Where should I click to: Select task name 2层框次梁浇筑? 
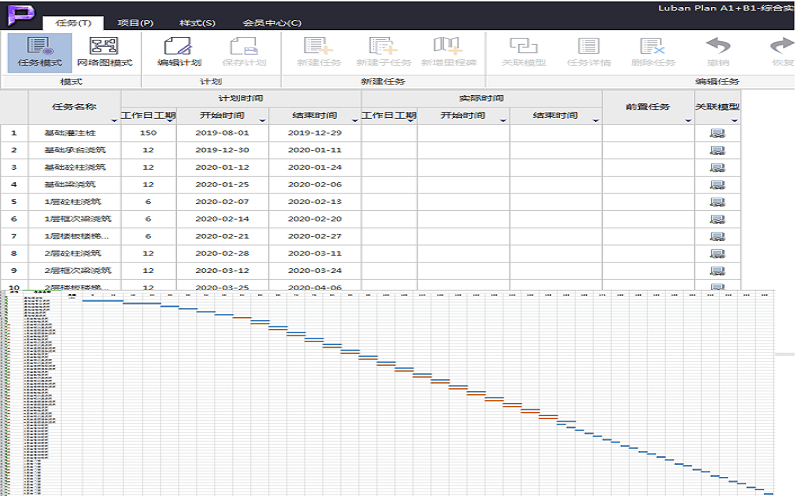(x=78, y=270)
